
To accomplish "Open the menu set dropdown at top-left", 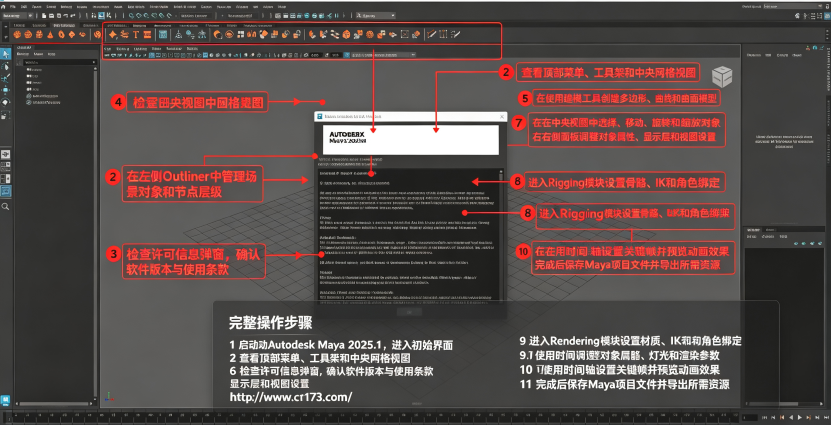I will (18, 16).
